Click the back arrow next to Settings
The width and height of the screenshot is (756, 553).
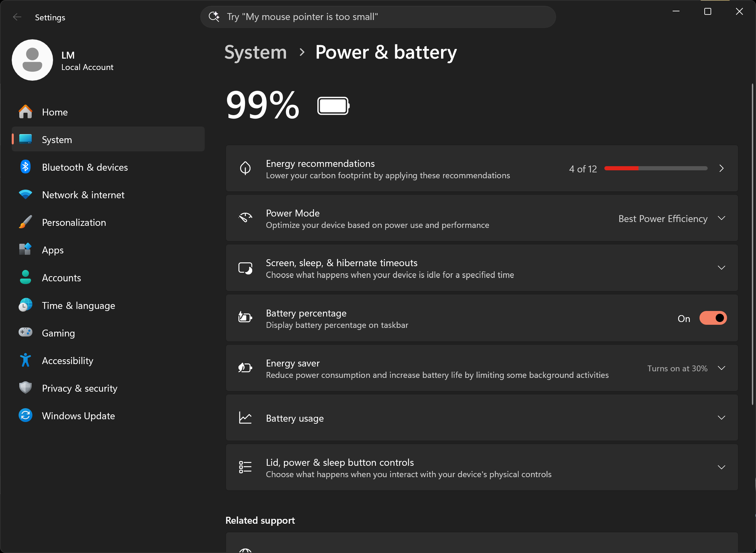coord(17,17)
